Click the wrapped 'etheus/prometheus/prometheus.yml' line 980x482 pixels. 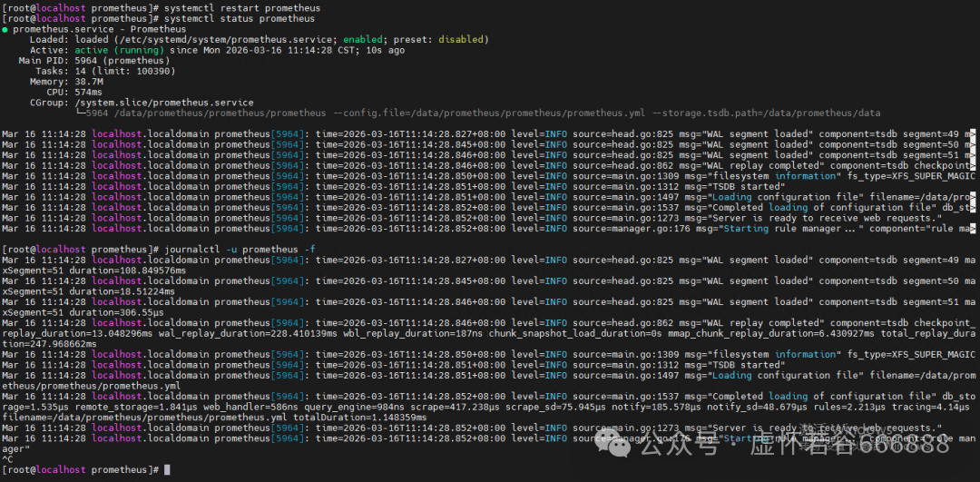coord(92,386)
